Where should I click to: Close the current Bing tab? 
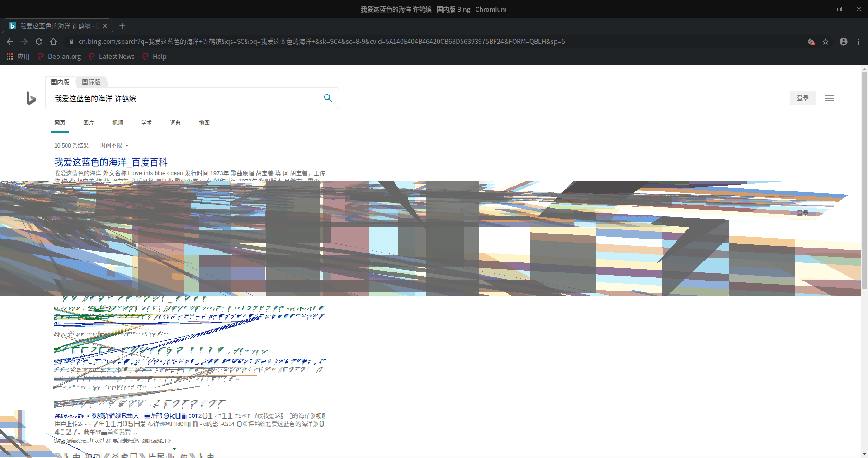[105, 26]
